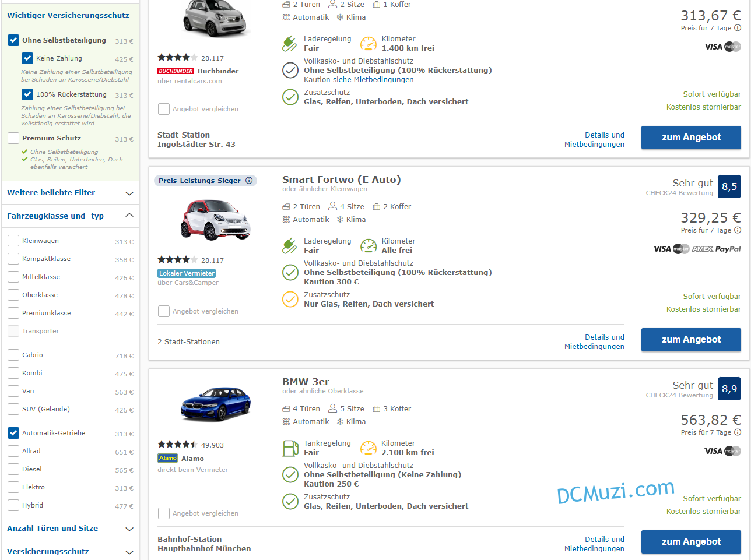This screenshot has height=560, width=751.
Task: Click the Lokaler Vermieter badge
Action: (187, 273)
